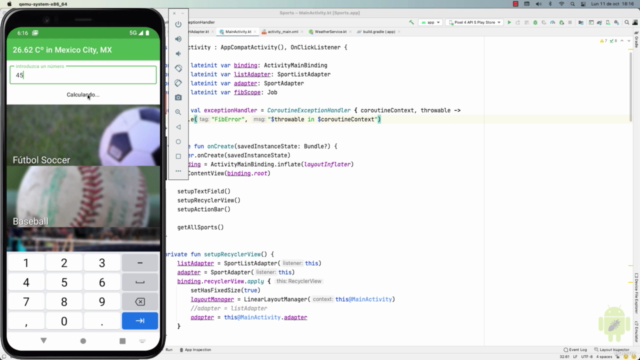Open the Run tool window tab
This screenshot has width=640, height=360.
pyautogui.click(x=169, y=350)
